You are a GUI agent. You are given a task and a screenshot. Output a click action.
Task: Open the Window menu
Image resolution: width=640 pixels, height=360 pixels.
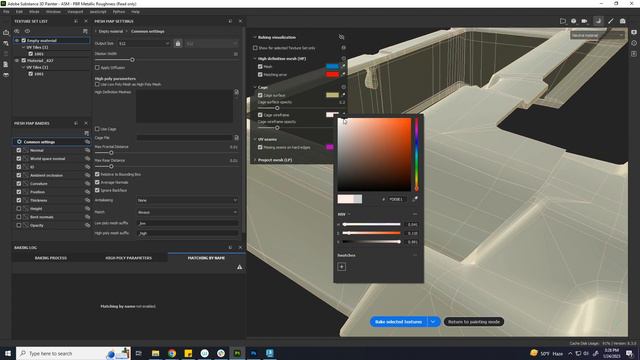[53, 12]
